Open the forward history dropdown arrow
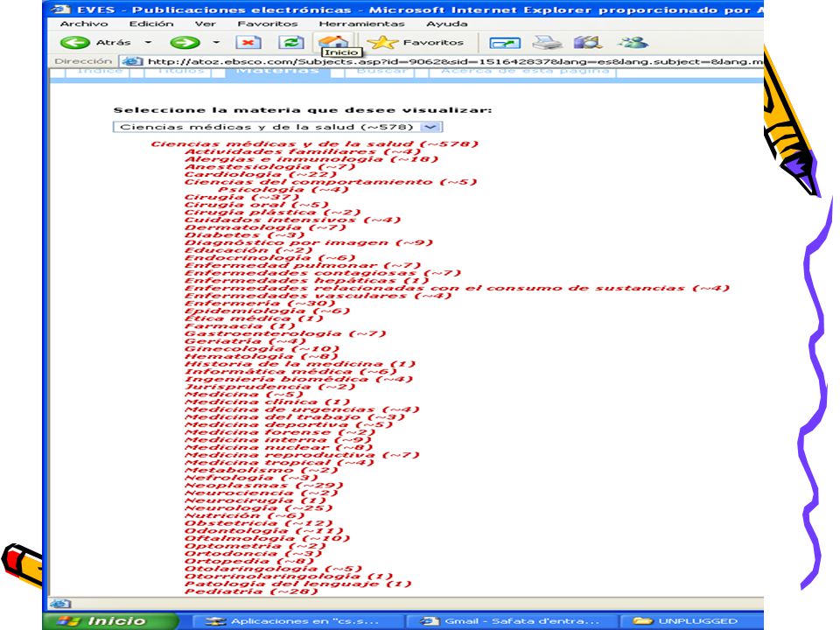840x630 pixels. [216, 42]
